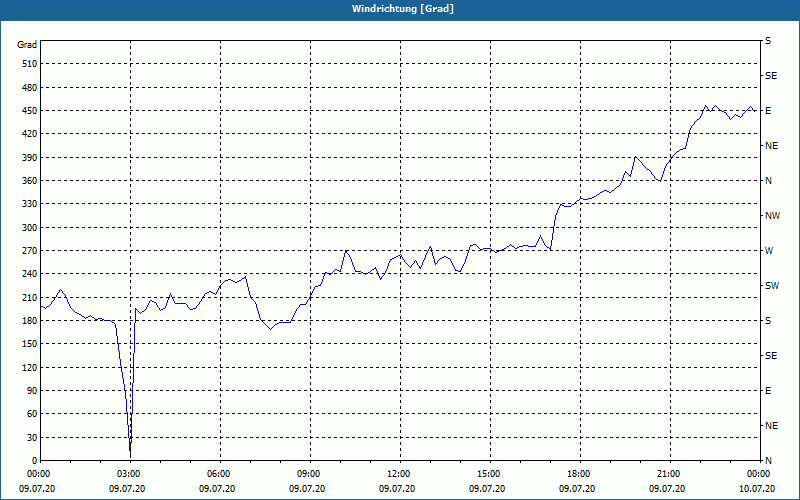
Task: Click the sharp dip of the line at 03:00
Action: point(130,454)
